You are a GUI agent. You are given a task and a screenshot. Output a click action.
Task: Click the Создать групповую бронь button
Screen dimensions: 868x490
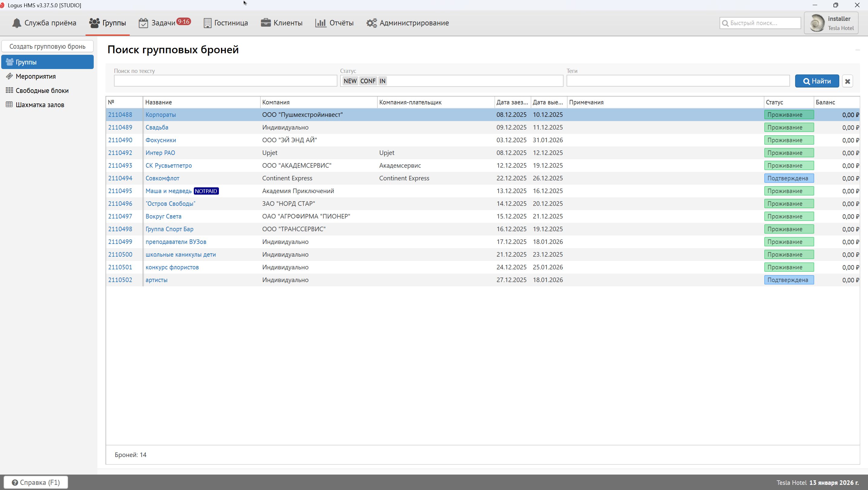pyautogui.click(x=47, y=47)
